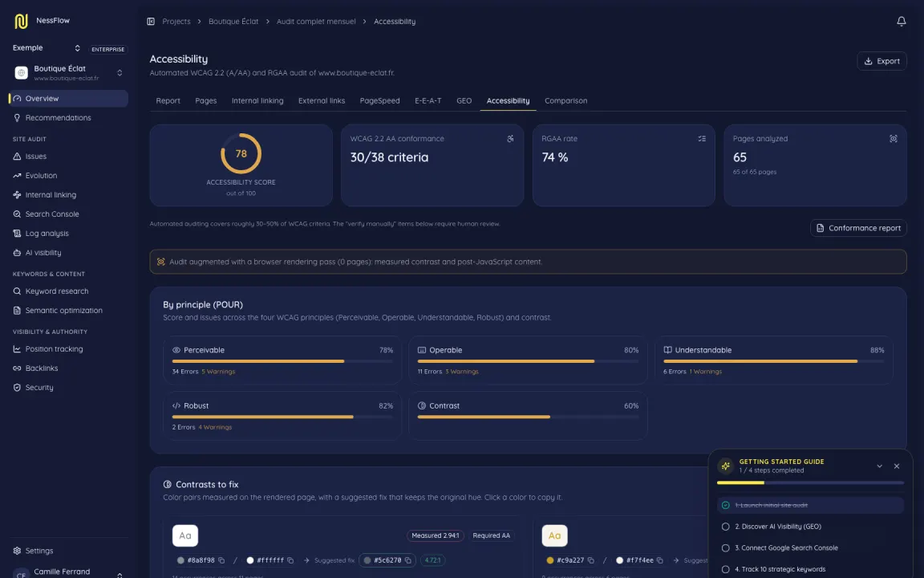Switch to the E-E-A-T tab

tap(428, 101)
